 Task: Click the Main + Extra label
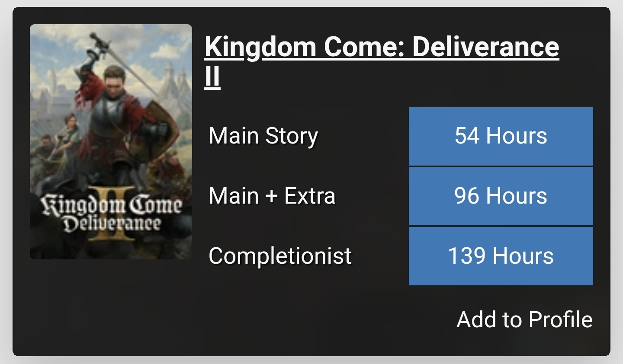[x=272, y=196]
